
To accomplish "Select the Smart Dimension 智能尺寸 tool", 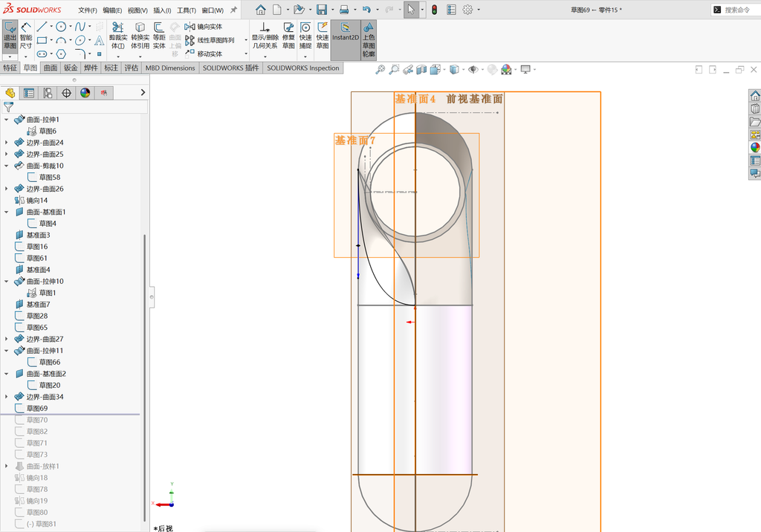I will pos(26,36).
